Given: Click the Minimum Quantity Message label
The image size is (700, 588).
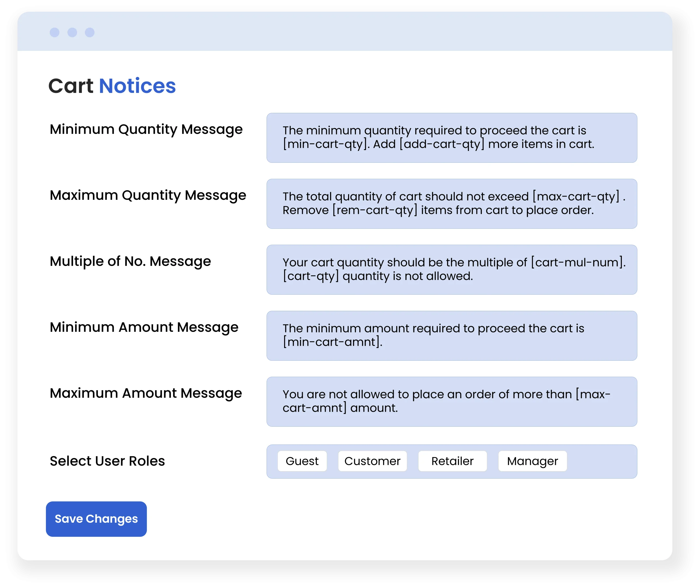Looking at the screenshot, I should (146, 129).
